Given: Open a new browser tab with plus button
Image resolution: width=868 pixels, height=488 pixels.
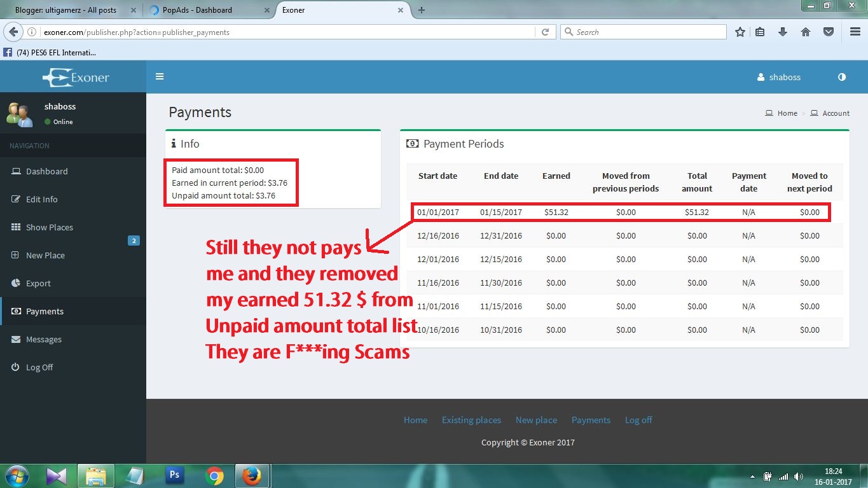Looking at the screenshot, I should (x=421, y=10).
